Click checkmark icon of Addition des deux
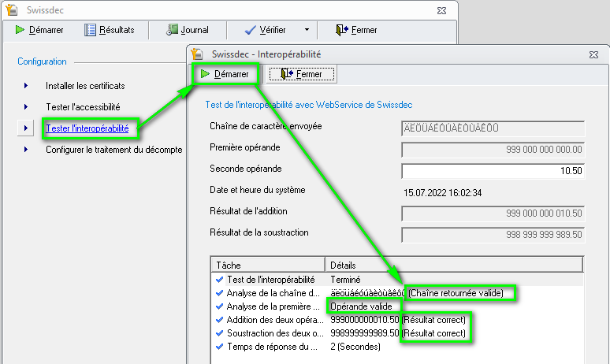 (x=219, y=320)
